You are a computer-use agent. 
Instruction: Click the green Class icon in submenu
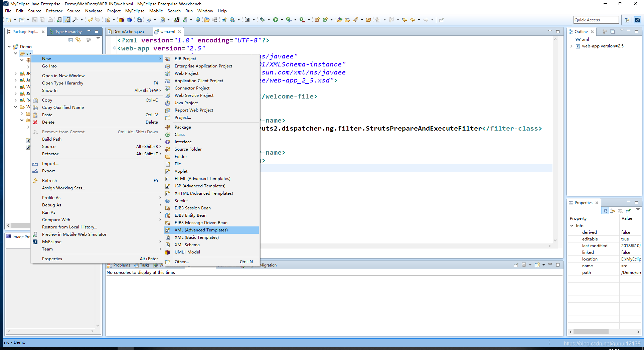coord(168,135)
